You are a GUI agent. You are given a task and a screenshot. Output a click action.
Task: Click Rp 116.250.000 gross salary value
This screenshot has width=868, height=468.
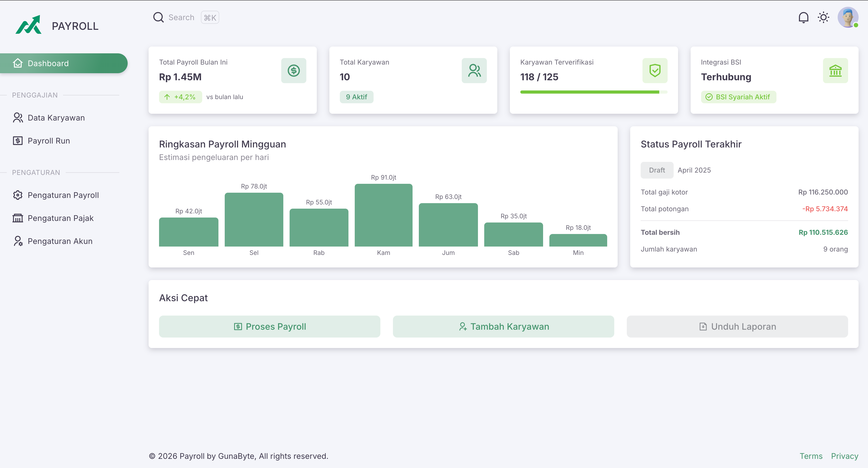tap(823, 192)
